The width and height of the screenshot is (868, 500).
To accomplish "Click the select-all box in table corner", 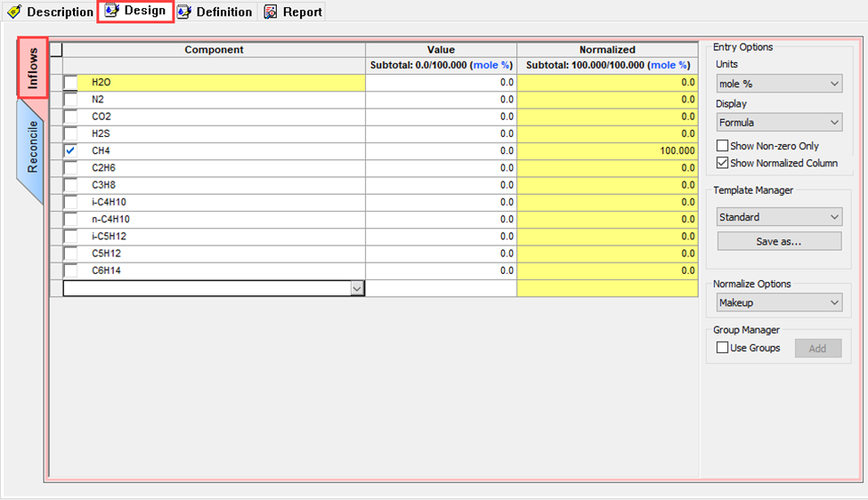I will [56, 50].
